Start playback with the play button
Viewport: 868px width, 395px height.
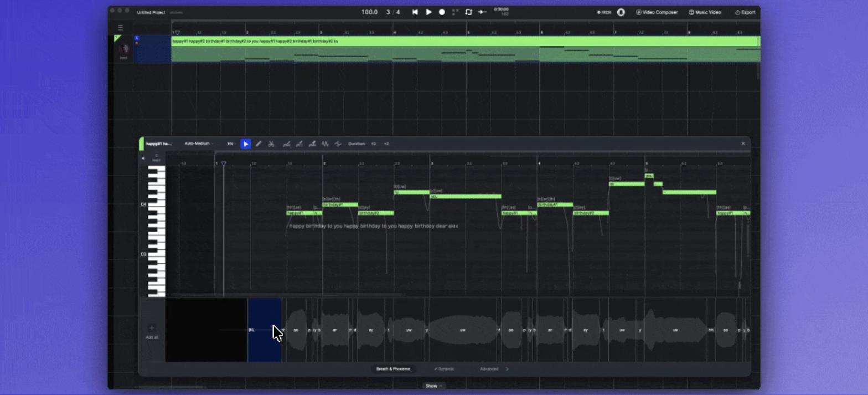pos(428,12)
